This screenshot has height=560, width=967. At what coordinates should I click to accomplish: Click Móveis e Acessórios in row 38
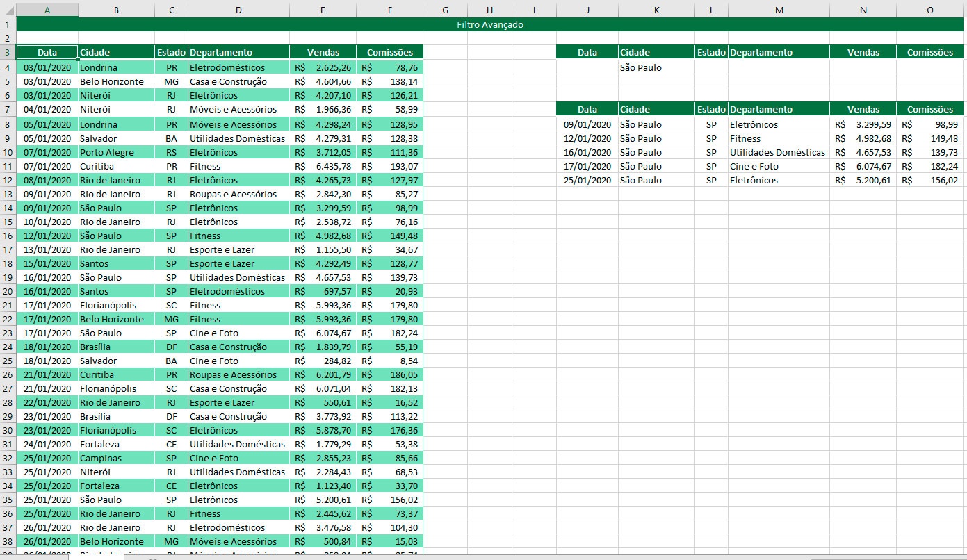(x=238, y=541)
